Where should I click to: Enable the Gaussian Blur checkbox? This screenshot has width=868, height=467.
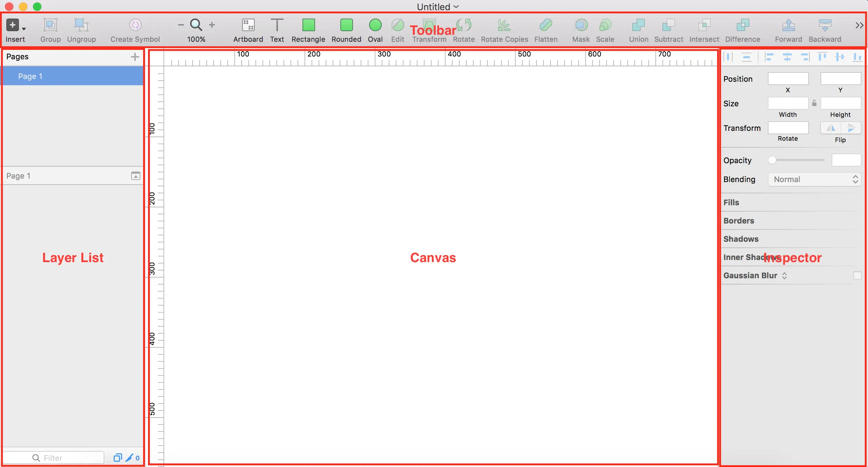pyautogui.click(x=857, y=276)
